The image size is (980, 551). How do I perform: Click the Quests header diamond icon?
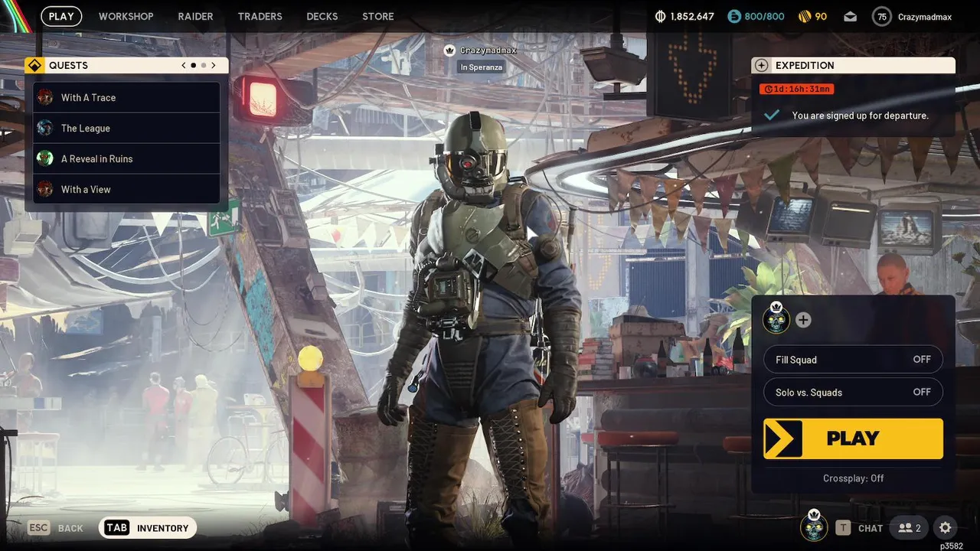coord(34,65)
